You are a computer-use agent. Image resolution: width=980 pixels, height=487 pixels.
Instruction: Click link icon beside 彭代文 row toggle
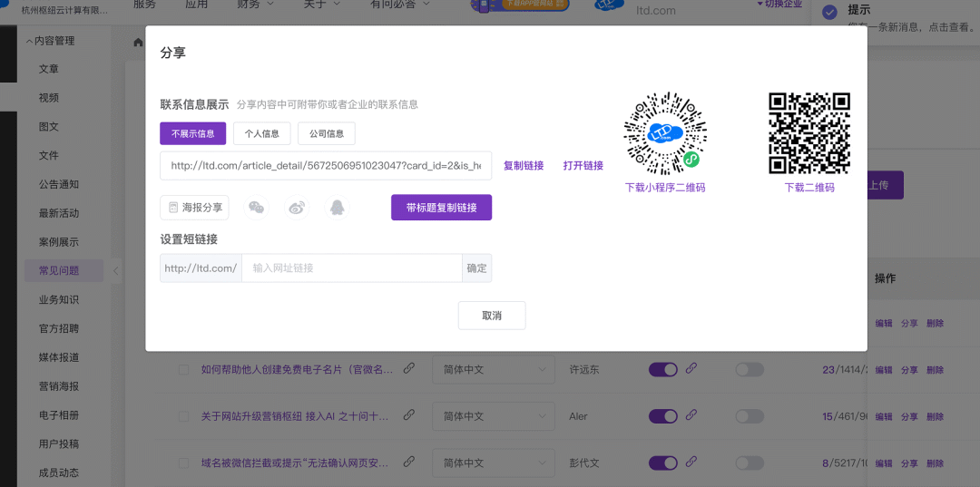tap(691, 462)
